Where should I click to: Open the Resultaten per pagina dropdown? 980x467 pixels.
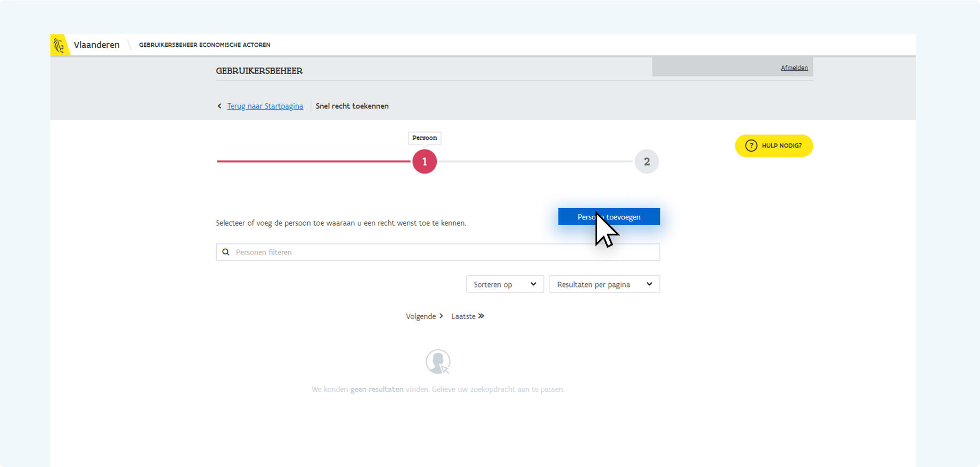point(605,284)
